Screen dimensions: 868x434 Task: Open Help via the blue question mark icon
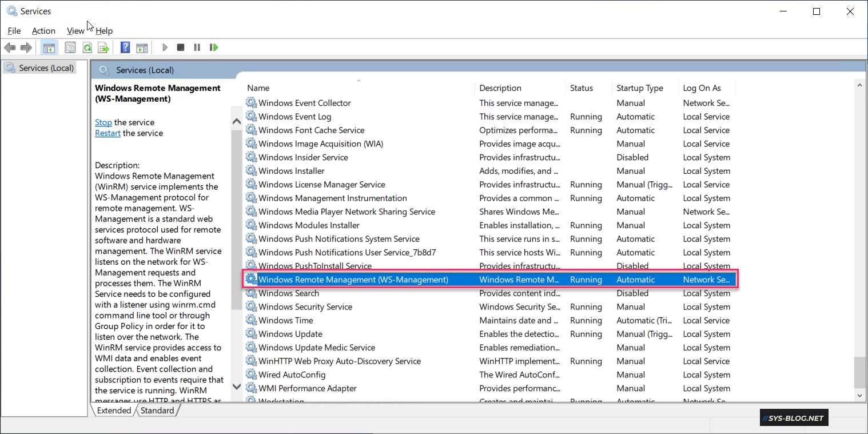[x=125, y=47]
